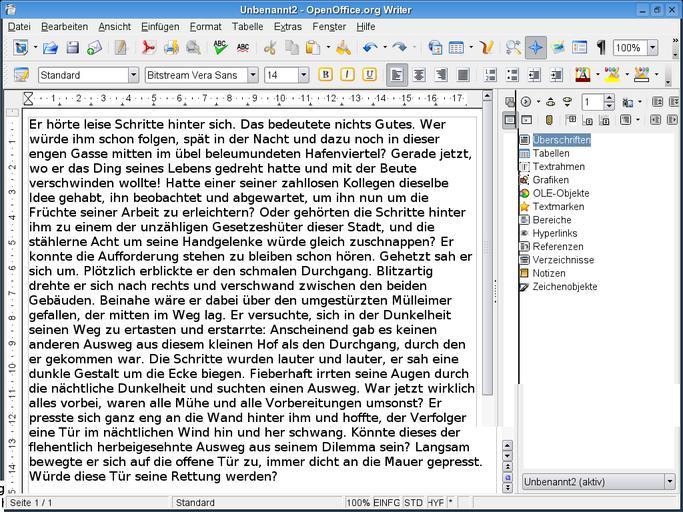Open the Bitstream Vera Sans font dropdown
This screenshot has width=683, height=512.
click(x=250, y=75)
